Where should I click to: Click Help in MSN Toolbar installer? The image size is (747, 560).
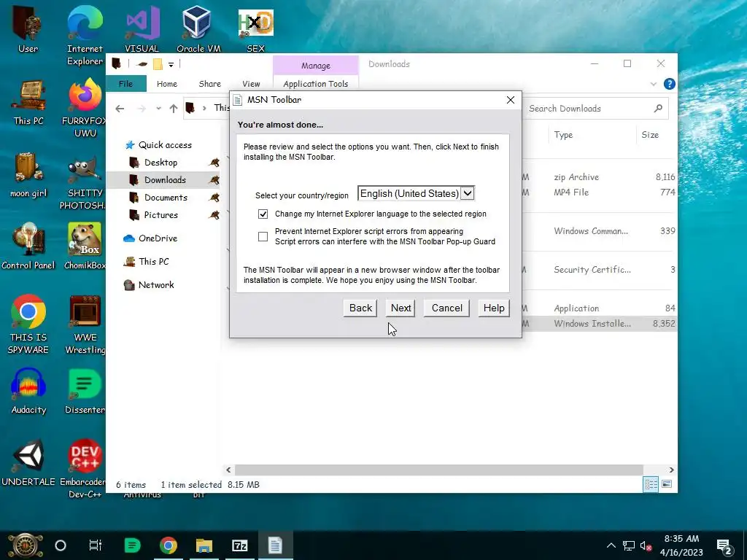point(494,308)
